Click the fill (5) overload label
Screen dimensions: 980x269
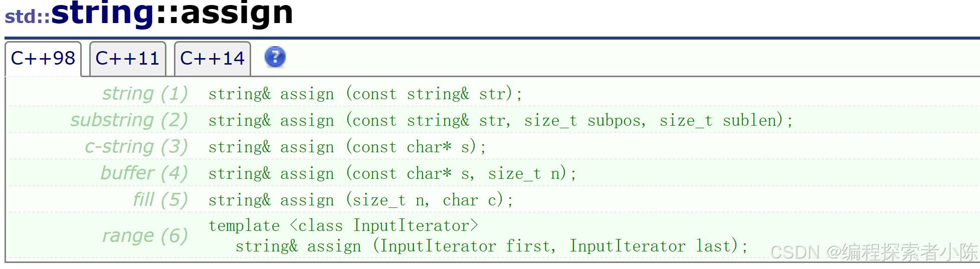click(160, 200)
